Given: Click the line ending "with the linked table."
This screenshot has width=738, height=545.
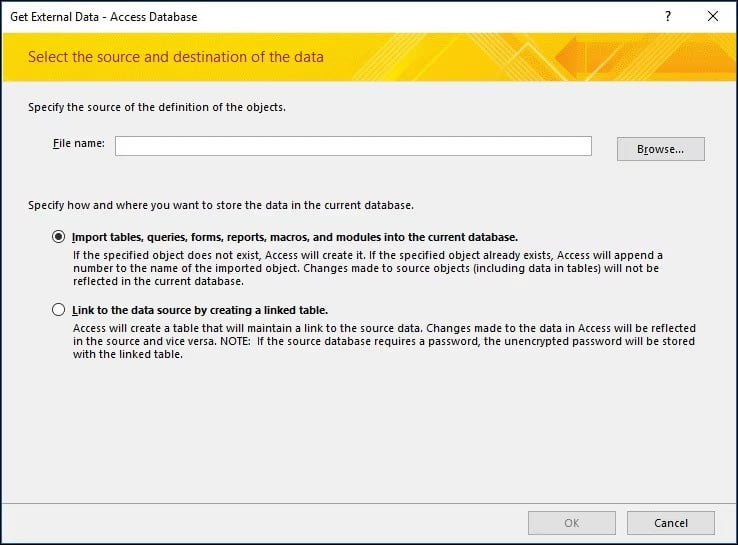Looking at the screenshot, I should coord(128,354).
